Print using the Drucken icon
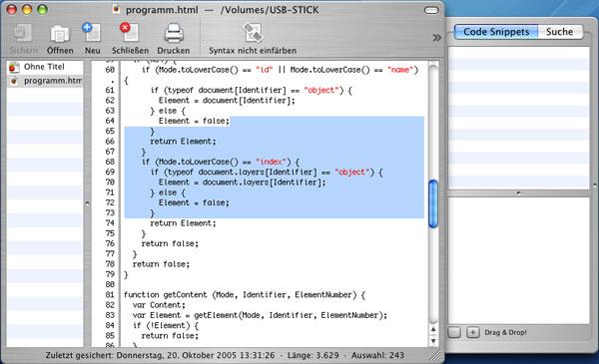Viewport: 599px width, 364px height. tap(174, 33)
